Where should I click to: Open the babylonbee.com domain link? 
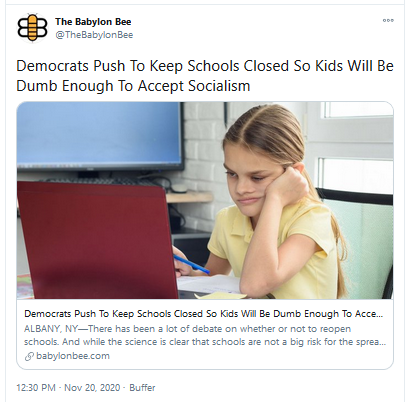point(73,356)
